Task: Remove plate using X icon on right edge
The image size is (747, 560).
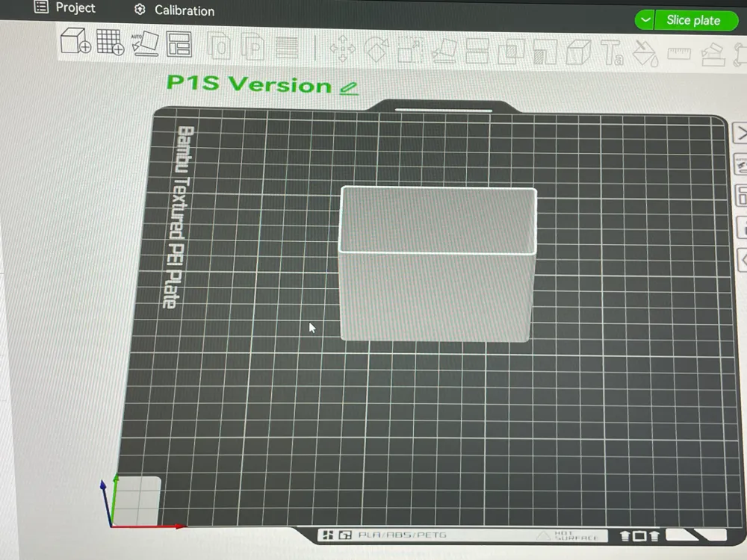Action: pyautogui.click(x=742, y=134)
